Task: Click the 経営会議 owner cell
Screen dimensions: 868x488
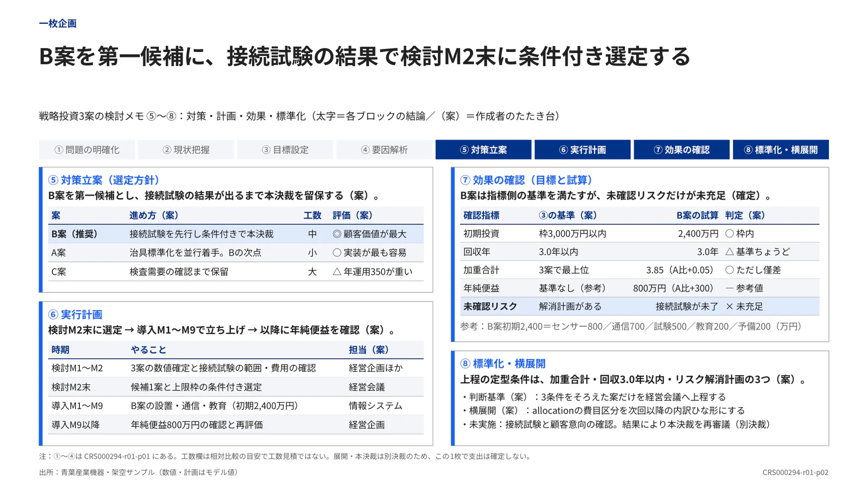Action: (x=367, y=387)
